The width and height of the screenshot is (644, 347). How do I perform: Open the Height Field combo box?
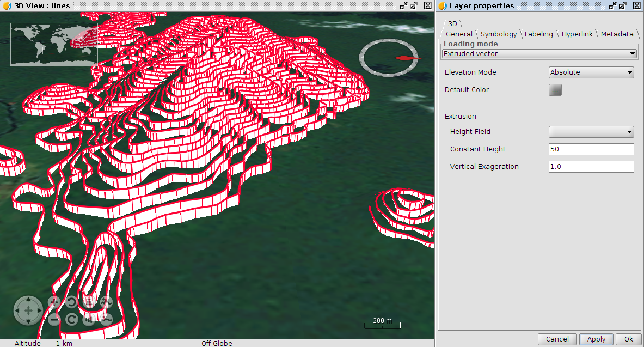591,132
